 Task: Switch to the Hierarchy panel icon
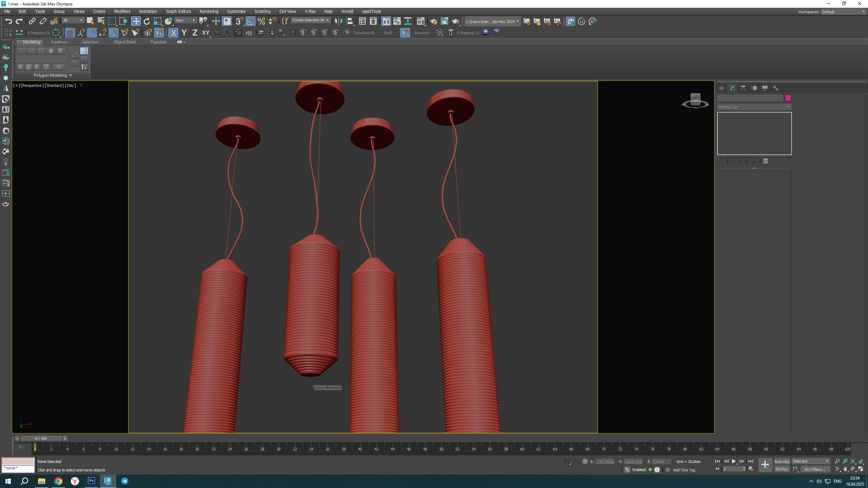tap(743, 88)
